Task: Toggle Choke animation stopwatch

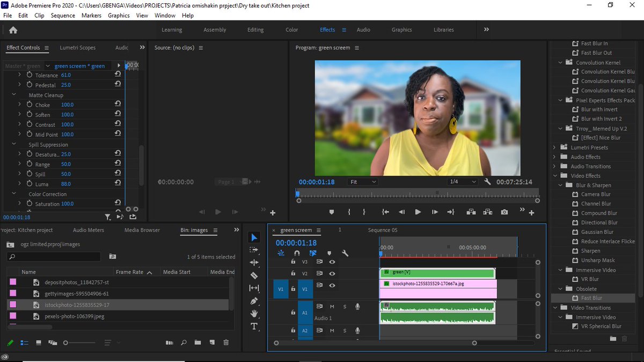Action: click(30, 105)
